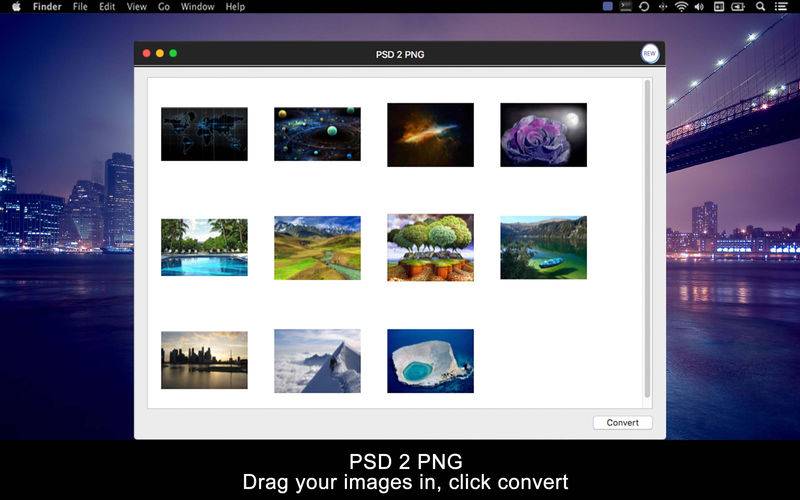
Task: Open the View menu
Action: [137, 7]
